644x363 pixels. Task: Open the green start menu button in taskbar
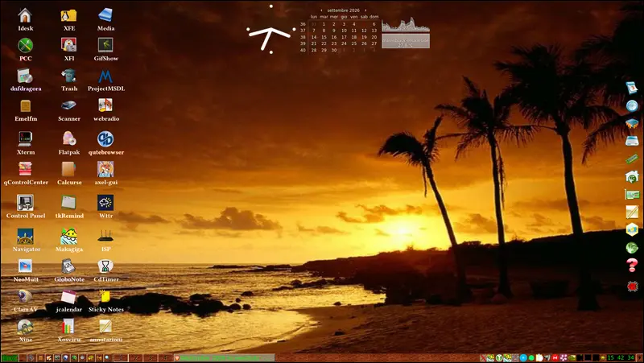point(9,358)
